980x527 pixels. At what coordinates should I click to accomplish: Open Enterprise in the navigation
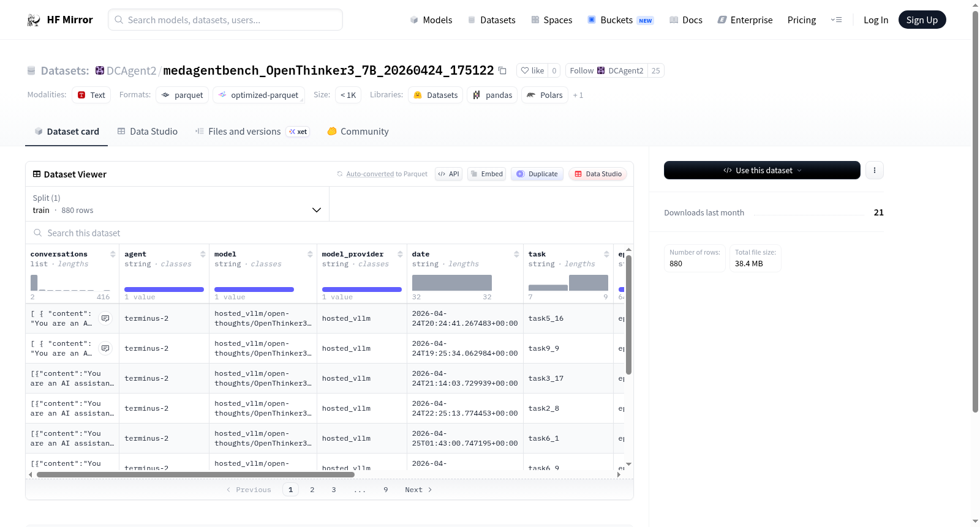745,20
